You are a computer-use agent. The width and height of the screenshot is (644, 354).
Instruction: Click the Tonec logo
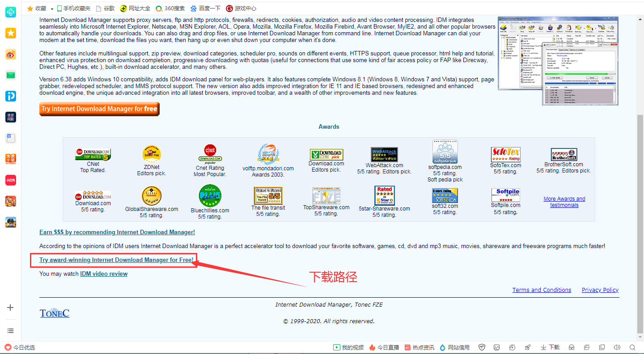[x=55, y=313]
